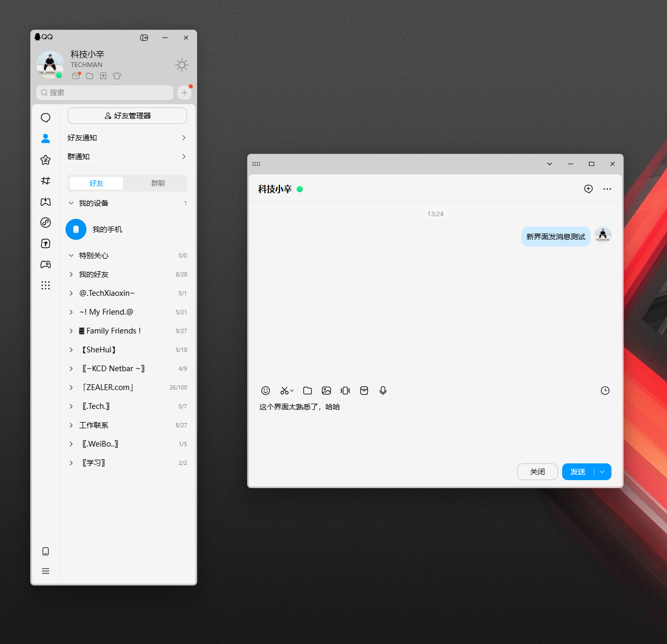This screenshot has width=667, height=644.
Task: Click the sun weather icon
Action: (x=182, y=65)
